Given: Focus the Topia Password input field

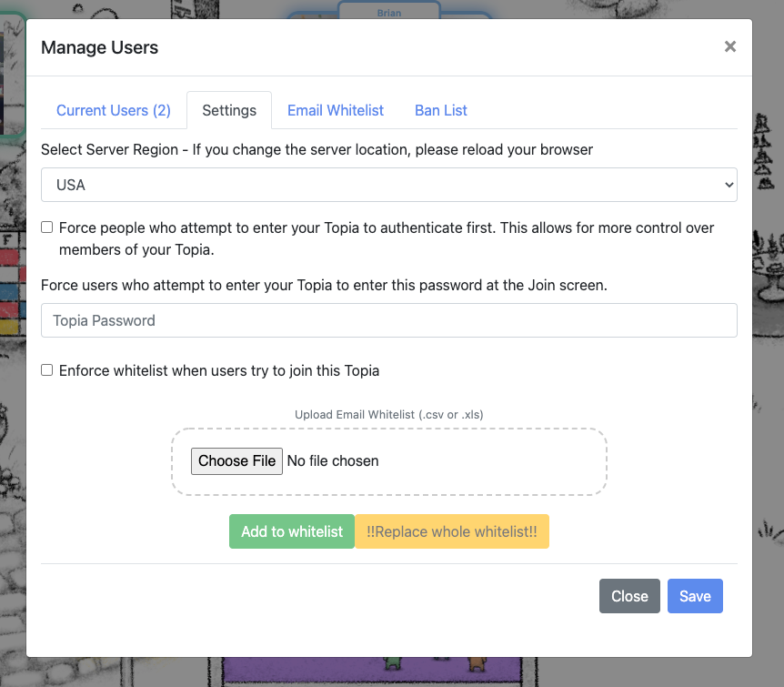Looking at the screenshot, I should [388, 320].
